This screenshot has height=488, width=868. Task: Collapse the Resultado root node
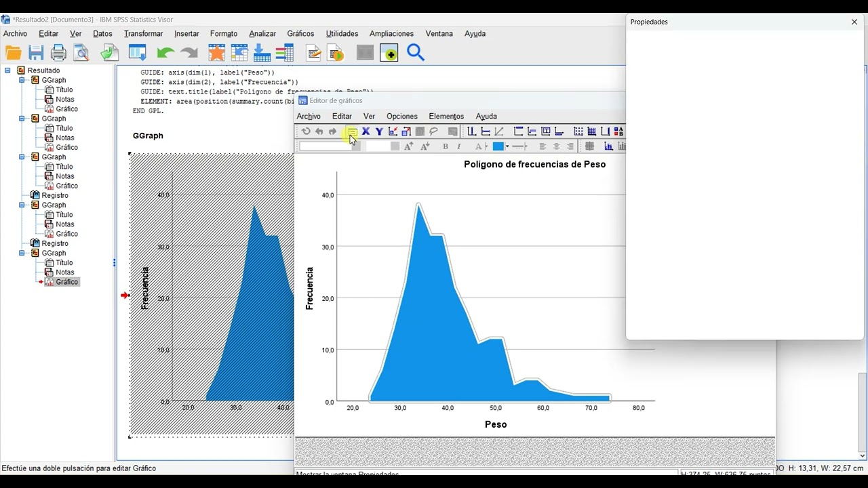click(7, 70)
